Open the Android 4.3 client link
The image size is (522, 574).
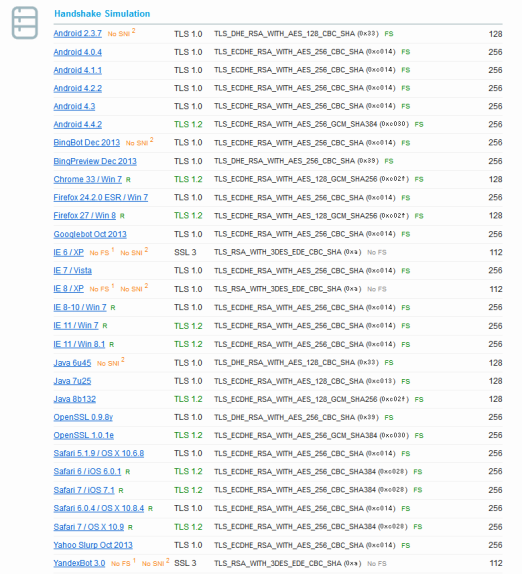tap(74, 106)
